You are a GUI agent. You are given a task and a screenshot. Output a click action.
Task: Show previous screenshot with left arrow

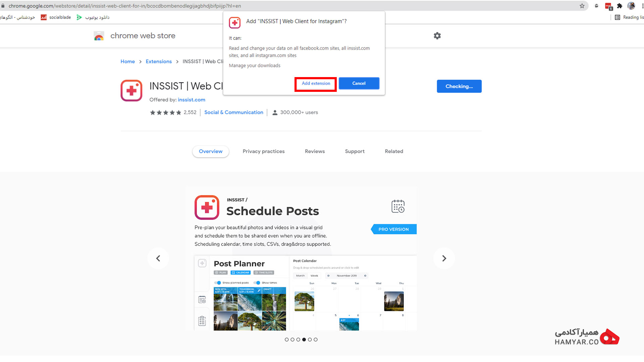158,258
